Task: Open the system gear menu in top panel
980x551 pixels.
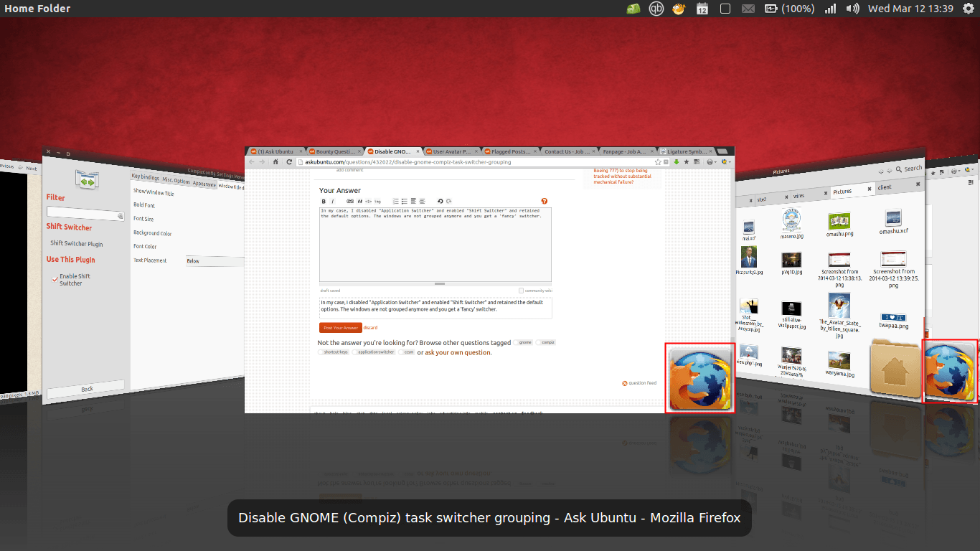Action: 968,9
